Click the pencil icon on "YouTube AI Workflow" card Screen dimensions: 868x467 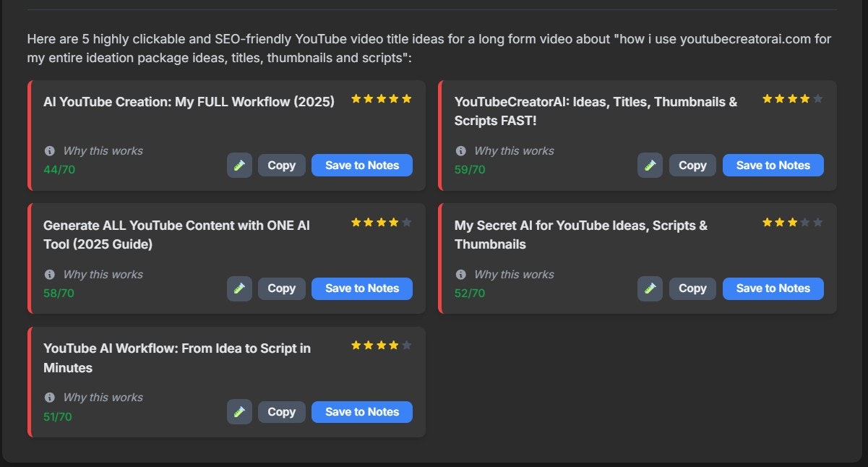[x=239, y=411]
